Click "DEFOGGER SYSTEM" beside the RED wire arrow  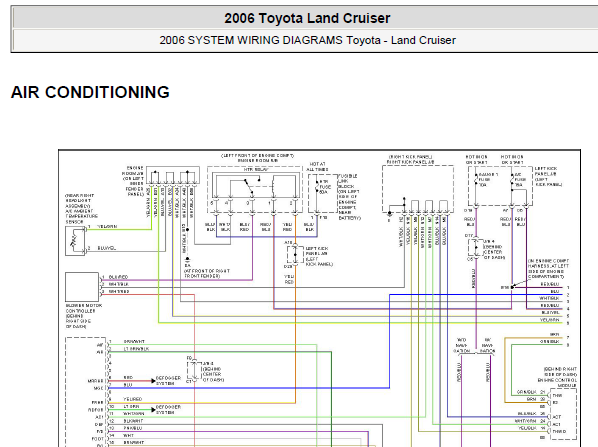pyautogui.click(x=168, y=381)
